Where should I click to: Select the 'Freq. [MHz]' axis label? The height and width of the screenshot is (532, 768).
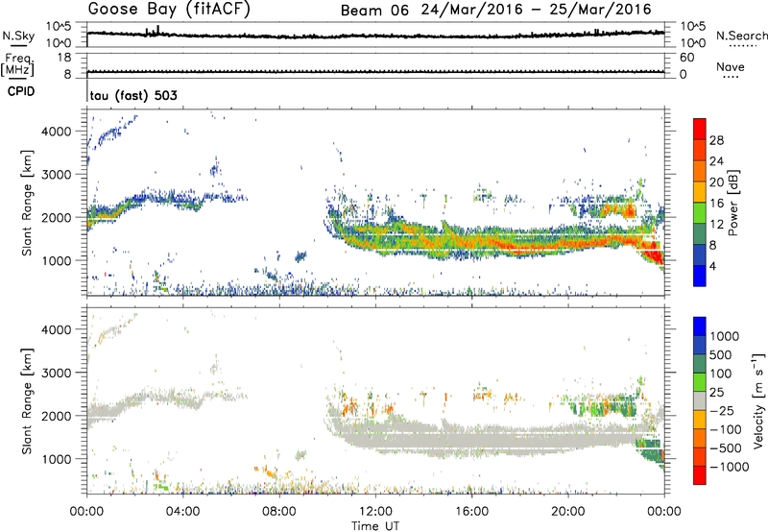pyautogui.click(x=17, y=64)
